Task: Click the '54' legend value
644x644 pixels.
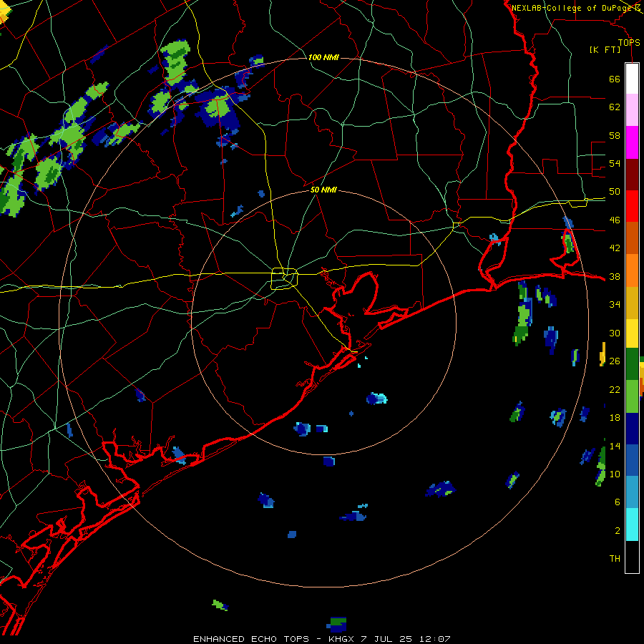Action: [615, 163]
